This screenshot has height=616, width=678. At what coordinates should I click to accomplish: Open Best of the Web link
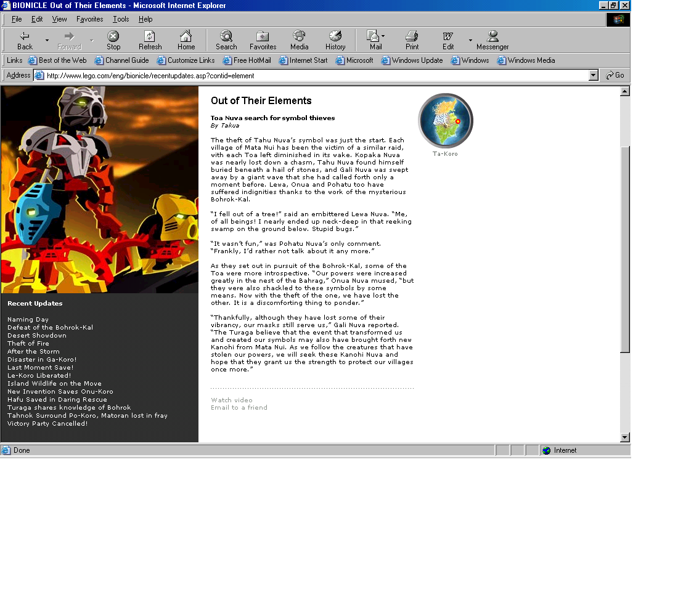click(x=57, y=60)
